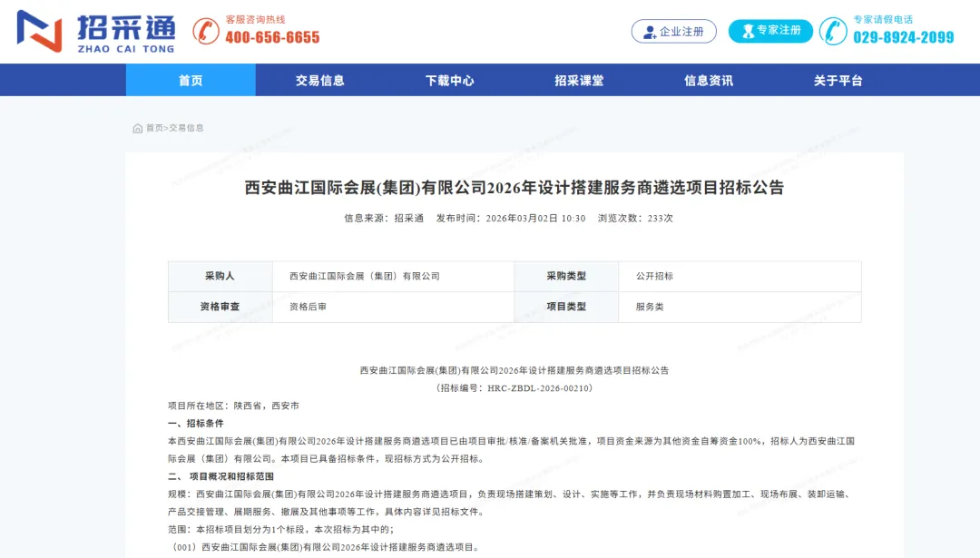Screen dimensions: 980x558
Task: Follow the 首页 breadcrumb link
Action: 153,128
